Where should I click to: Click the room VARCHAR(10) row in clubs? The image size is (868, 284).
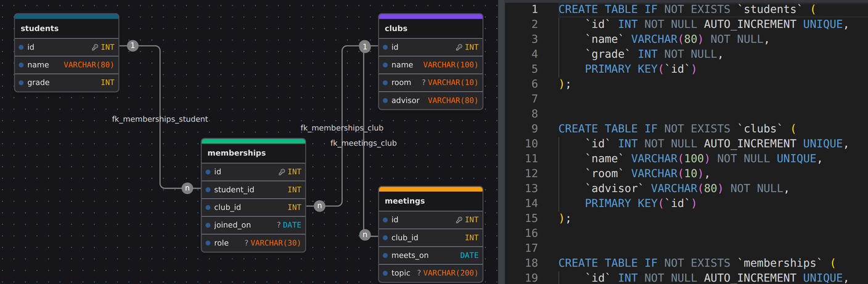click(430, 83)
